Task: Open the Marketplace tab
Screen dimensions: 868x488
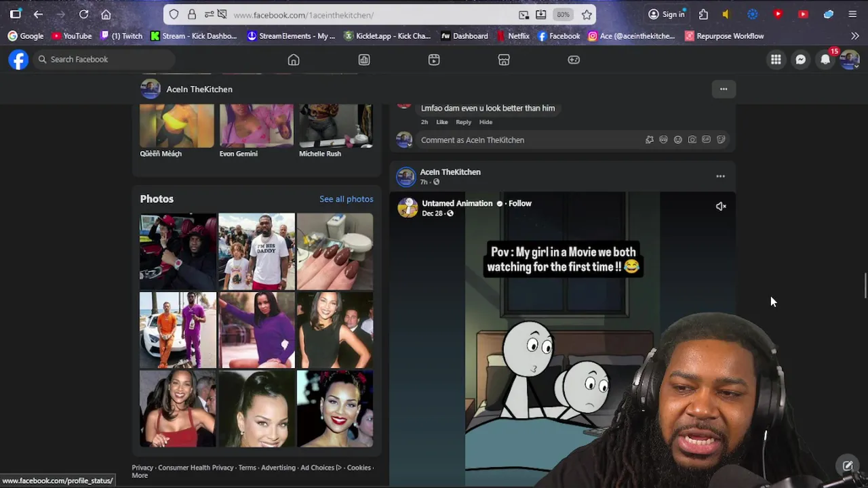Action: [x=504, y=60]
